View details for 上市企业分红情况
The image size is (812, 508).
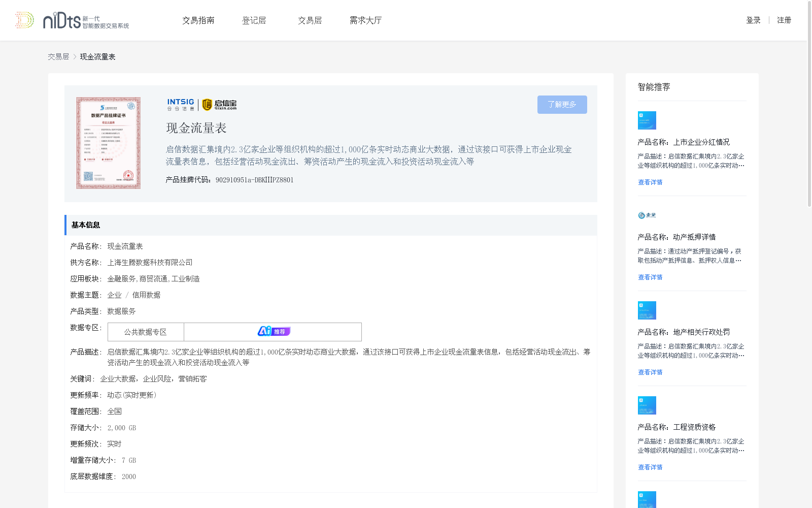tap(650, 182)
